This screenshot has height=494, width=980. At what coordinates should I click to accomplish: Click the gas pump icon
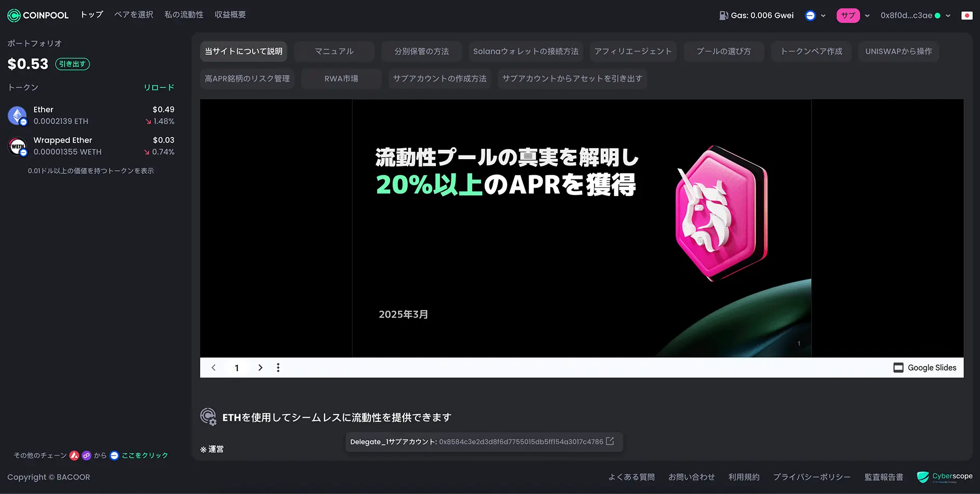(724, 16)
